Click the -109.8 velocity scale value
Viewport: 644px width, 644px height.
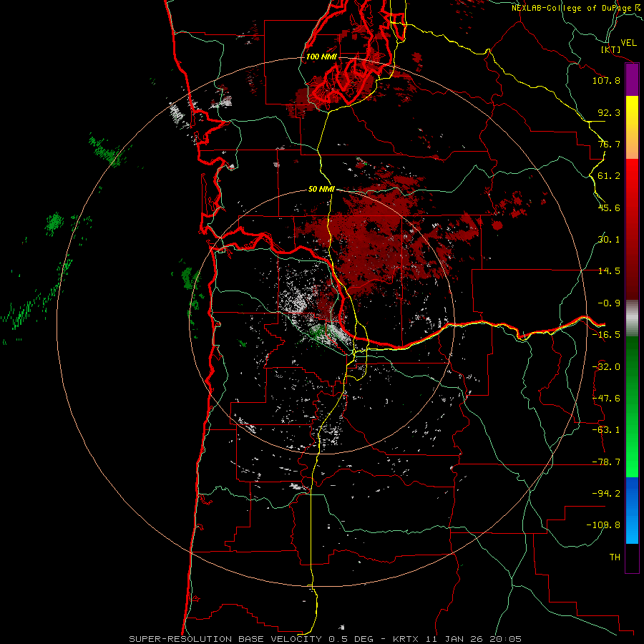[x=603, y=525]
